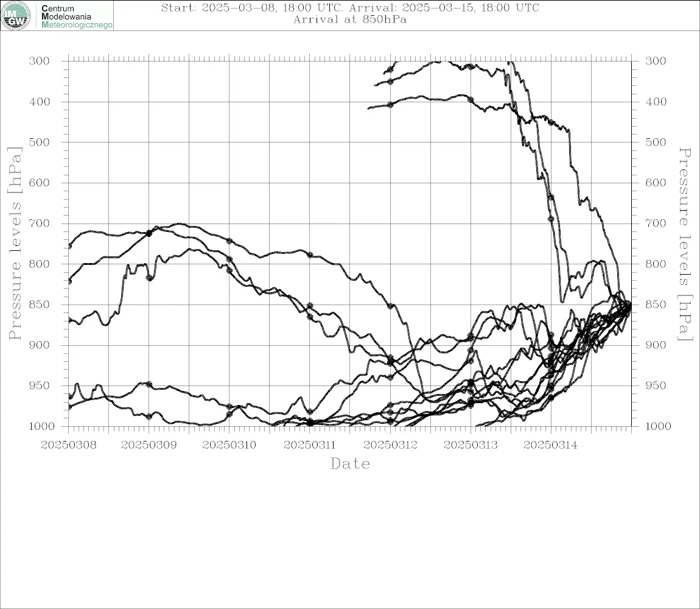The image size is (700, 609).
Task: Click the left 'Pressure levels [hPa]' axis title
Action: tap(15, 244)
